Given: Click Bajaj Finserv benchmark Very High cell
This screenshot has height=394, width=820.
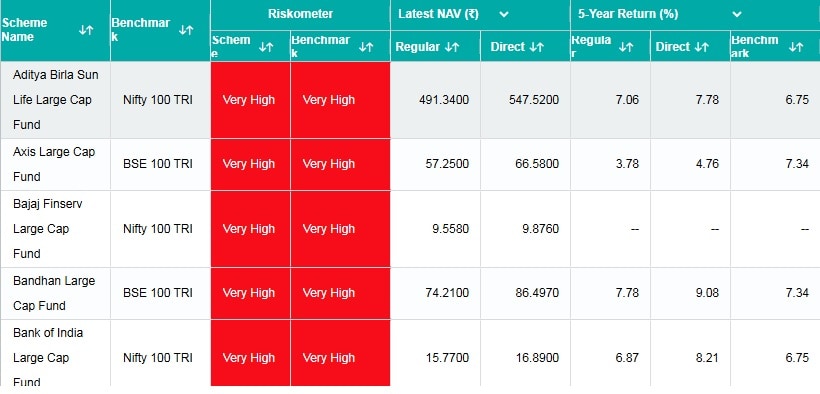Looking at the screenshot, I should 340,229.
